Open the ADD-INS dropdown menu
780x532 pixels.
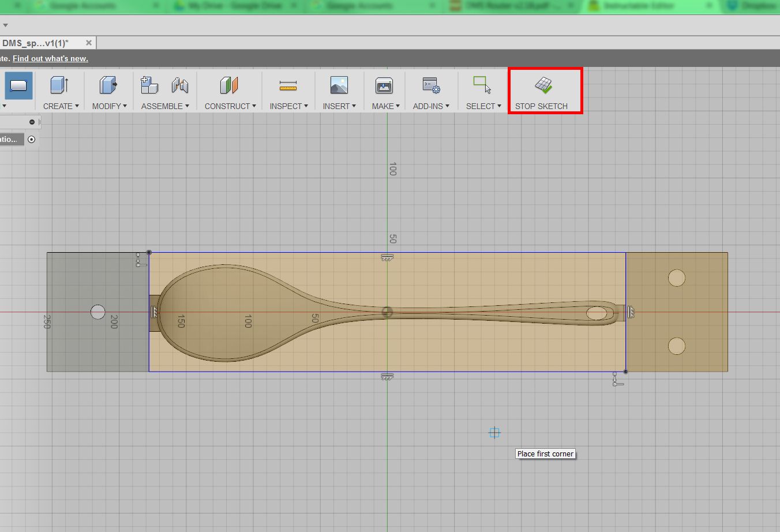(x=431, y=106)
